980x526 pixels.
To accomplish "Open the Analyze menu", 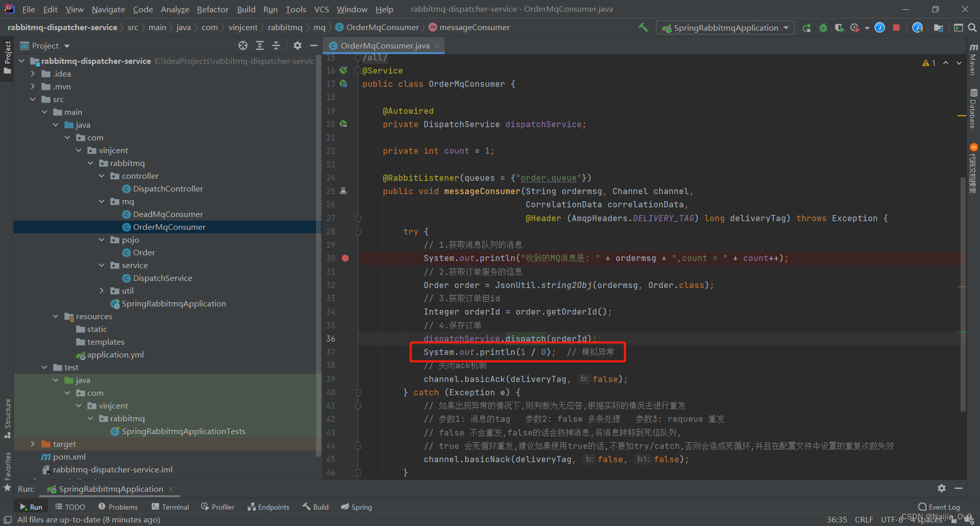I will click(175, 9).
